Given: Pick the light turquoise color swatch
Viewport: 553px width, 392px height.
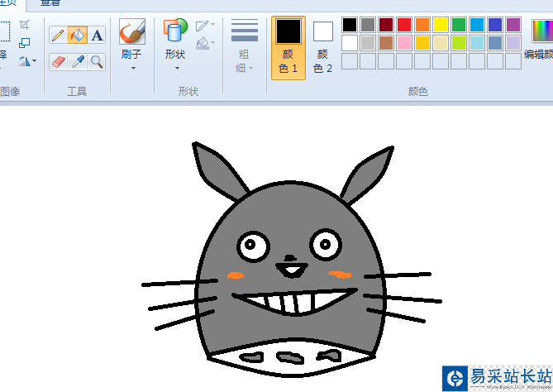Looking at the screenshot, I should pos(477,43).
